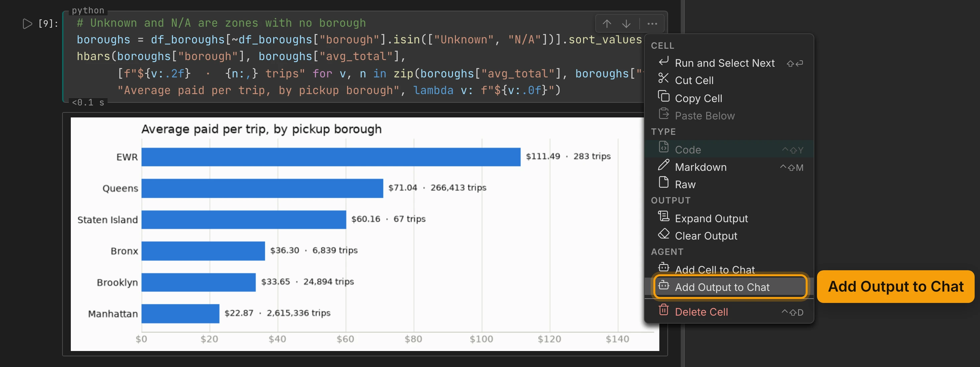Click Paste Below in the menu
The image size is (980, 367).
[x=729, y=115]
